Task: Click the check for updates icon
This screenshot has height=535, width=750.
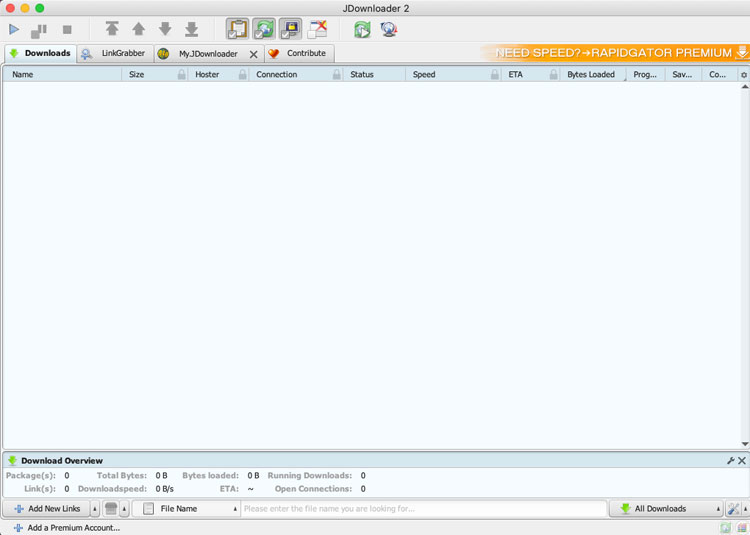Action: tap(389, 30)
